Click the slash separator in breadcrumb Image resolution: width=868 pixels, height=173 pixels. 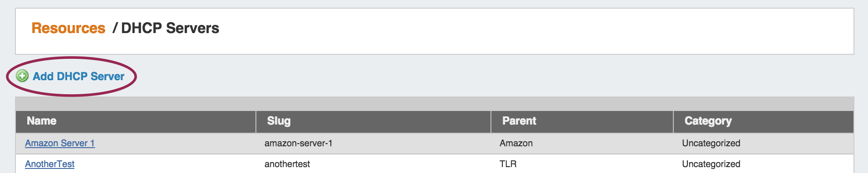[115, 28]
